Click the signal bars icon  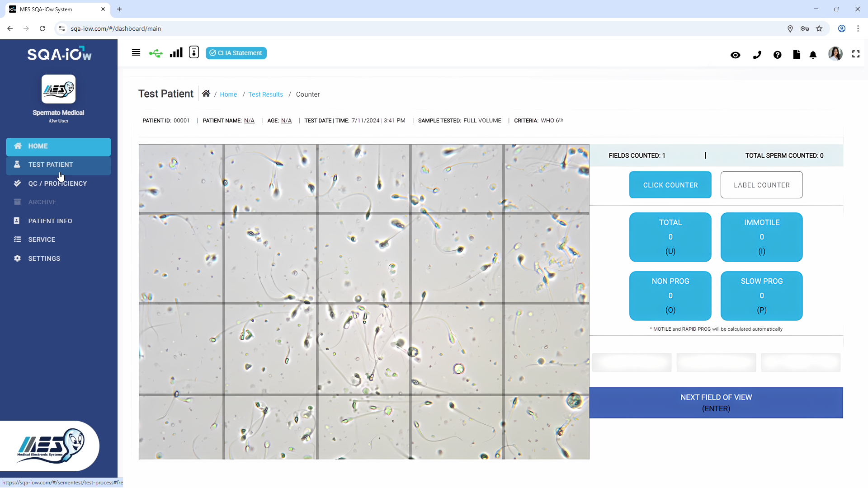click(x=176, y=53)
